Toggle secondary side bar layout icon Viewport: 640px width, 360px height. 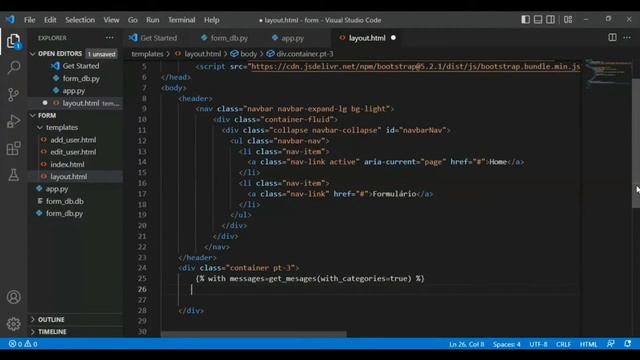coord(550,19)
